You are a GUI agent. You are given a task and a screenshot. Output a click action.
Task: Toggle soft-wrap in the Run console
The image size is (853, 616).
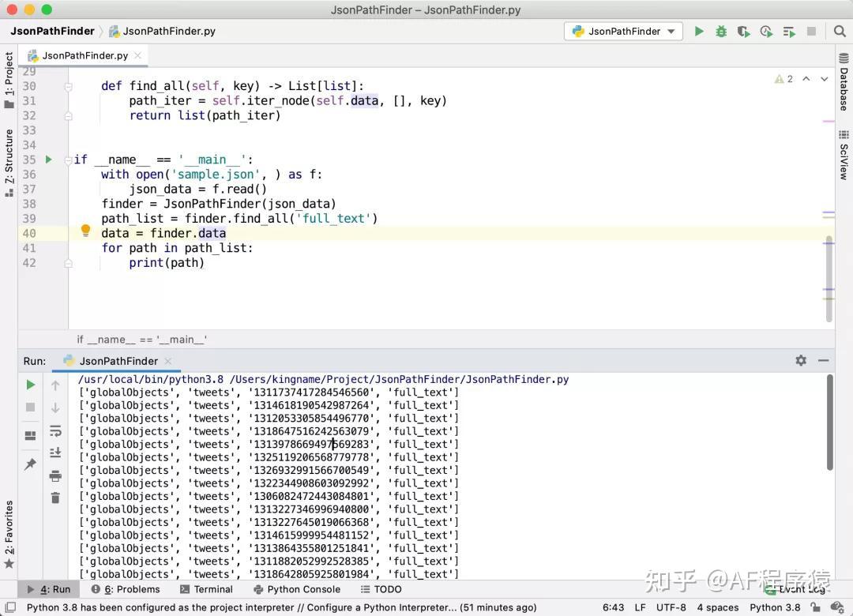pos(55,431)
